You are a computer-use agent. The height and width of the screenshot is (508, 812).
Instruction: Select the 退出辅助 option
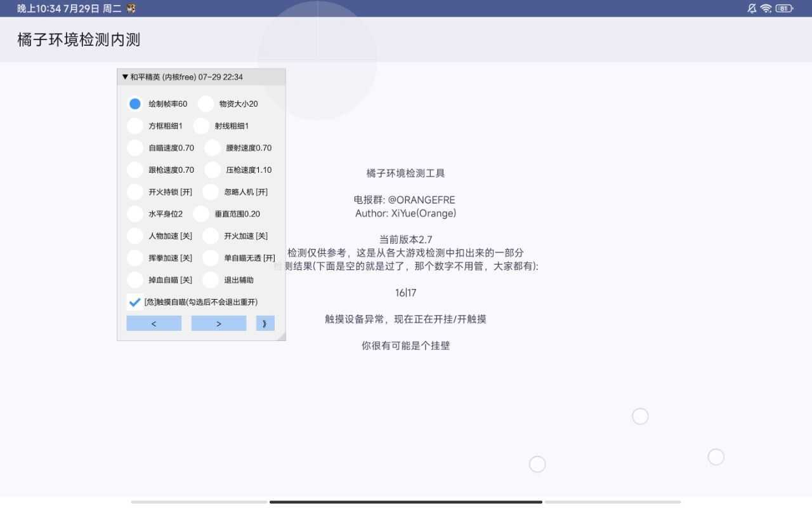[x=211, y=279]
